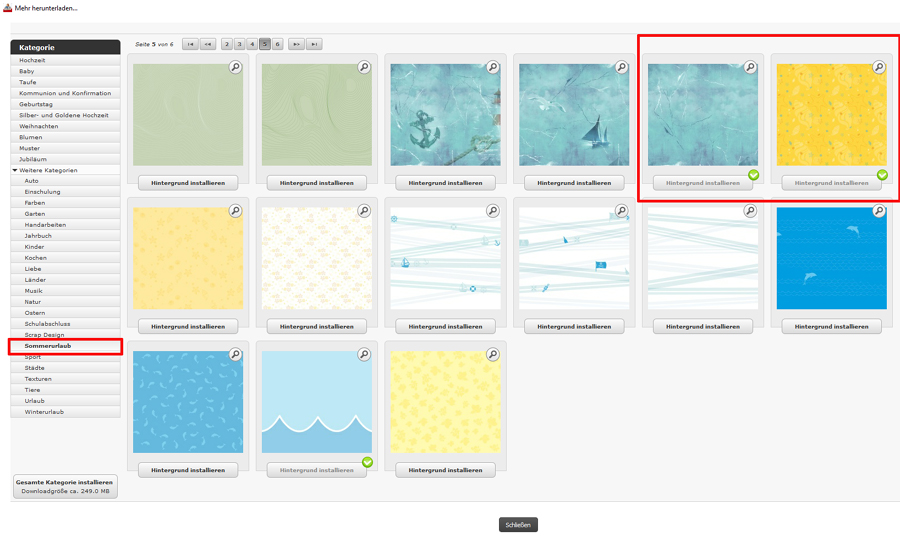Open Kommunion und Konfirmation category
The height and width of the screenshot is (536, 900).
click(65, 93)
